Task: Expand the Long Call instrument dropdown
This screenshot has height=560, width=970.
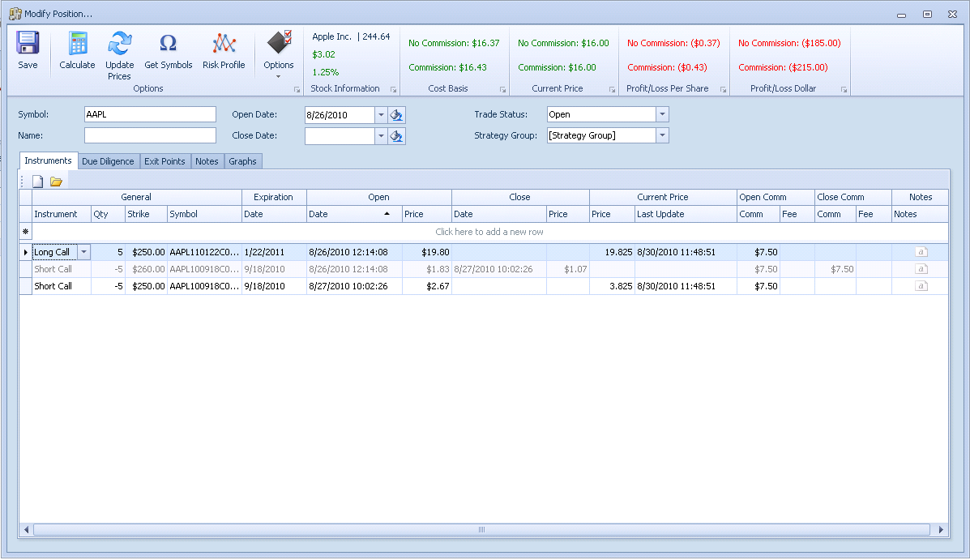Action: click(x=83, y=252)
